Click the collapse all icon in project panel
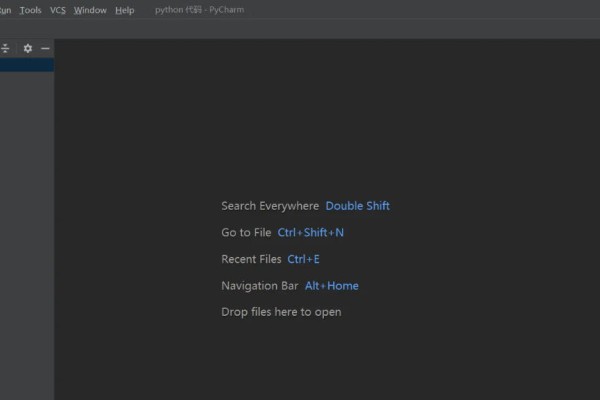Viewport: 600px width, 400px height. pyautogui.click(x=5, y=48)
